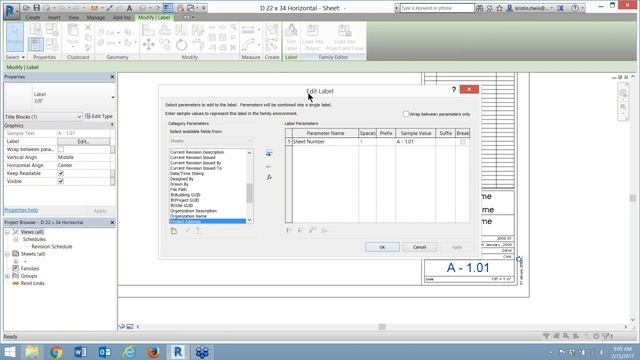Image resolution: width=640 pixels, height=360 pixels.
Task: Click the Switch Windows icon in quick access toolbar
Action: 191,8
